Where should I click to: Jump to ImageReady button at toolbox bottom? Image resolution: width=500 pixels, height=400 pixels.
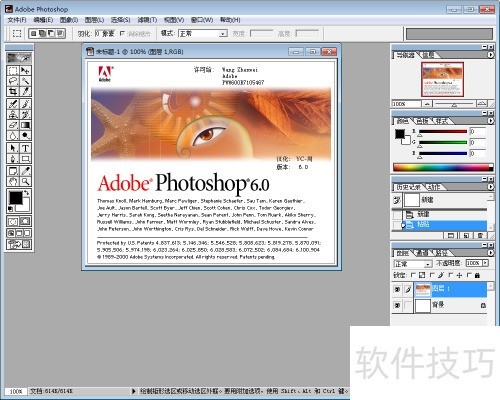click(x=19, y=245)
